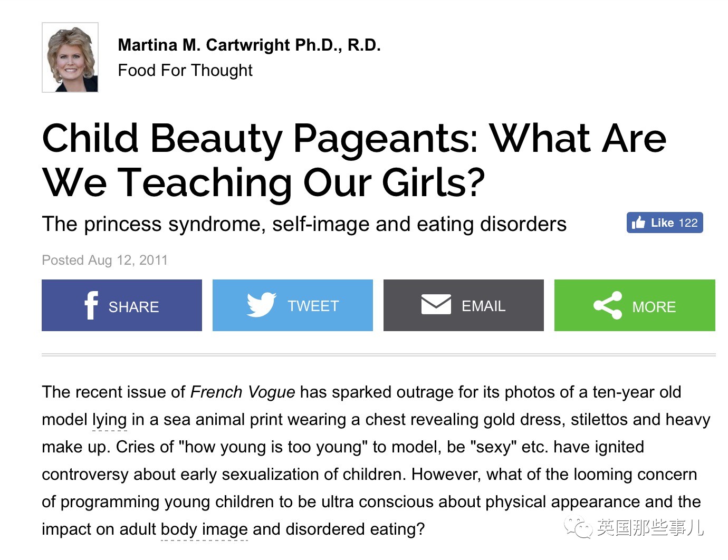
Task: Open Martina M. Cartwright's author profile
Action: pyautogui.click(x=249, y=45)
